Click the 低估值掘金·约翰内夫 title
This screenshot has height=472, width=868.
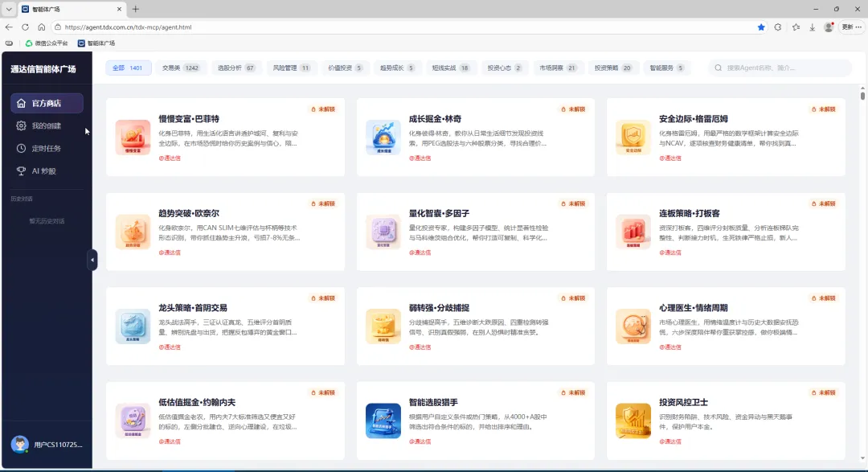pyautogui.click(x=197, y=402)
